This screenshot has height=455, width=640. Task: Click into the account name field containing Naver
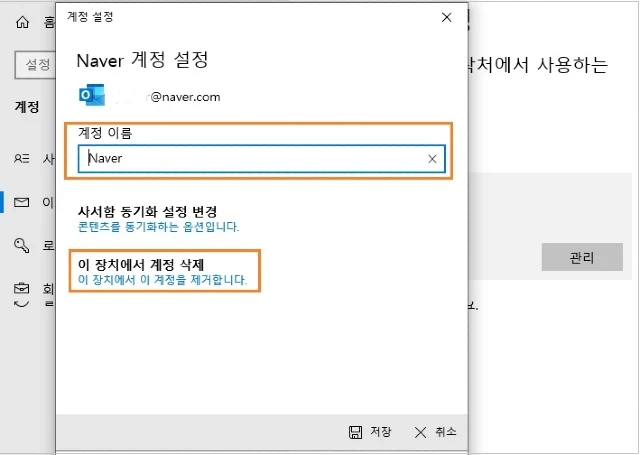[262, 159]
